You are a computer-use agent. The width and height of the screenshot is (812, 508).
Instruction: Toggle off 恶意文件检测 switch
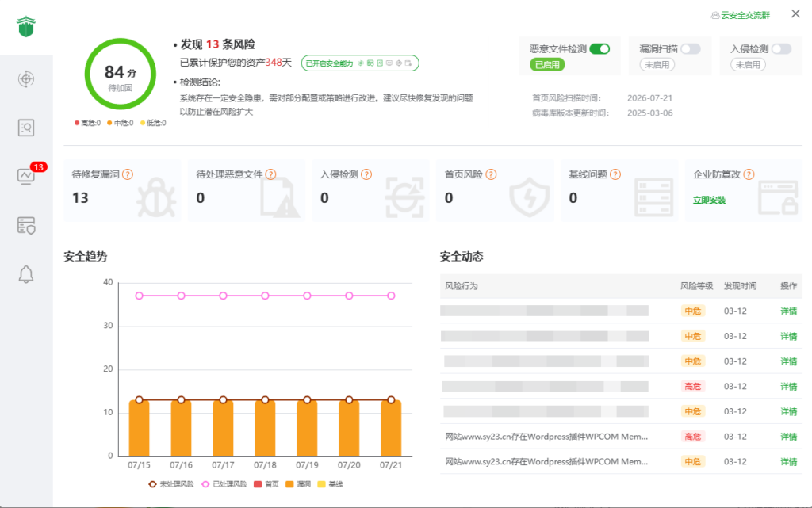pyautogui.click(x=599, y=48)
